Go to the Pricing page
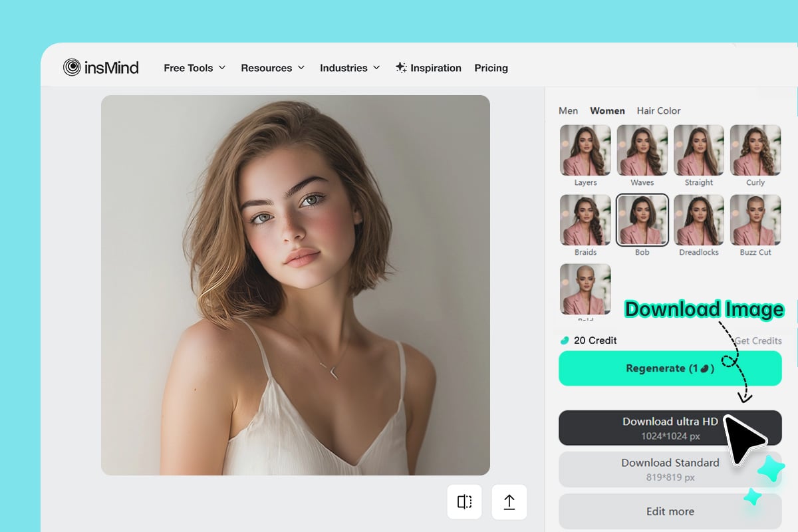Image resolution: width=798 pixels, height=532 pixels. (x=491, y=68)
